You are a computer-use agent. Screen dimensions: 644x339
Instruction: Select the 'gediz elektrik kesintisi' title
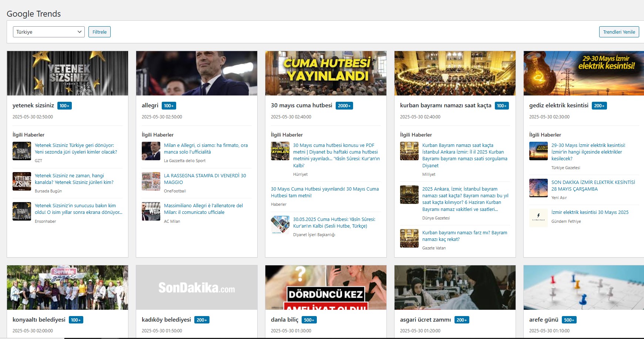pyautogui.click(x=559, y=105)
